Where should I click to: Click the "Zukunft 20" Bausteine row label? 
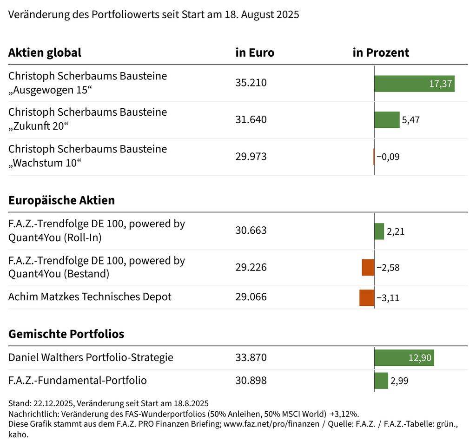pyautogui.click(x=87, y=119)
